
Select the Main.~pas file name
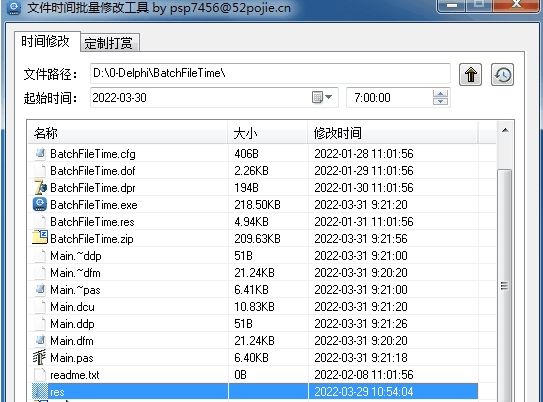tap(75, 289)
